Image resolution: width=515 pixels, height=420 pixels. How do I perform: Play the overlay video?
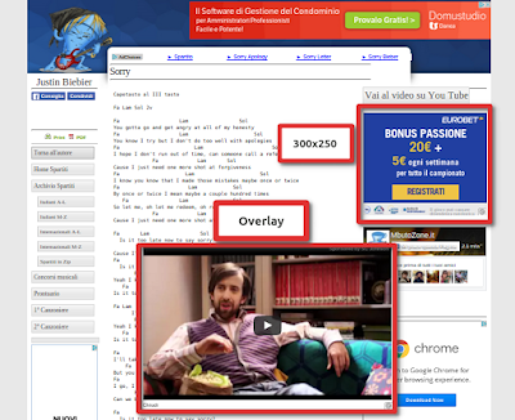pos(267,326)
